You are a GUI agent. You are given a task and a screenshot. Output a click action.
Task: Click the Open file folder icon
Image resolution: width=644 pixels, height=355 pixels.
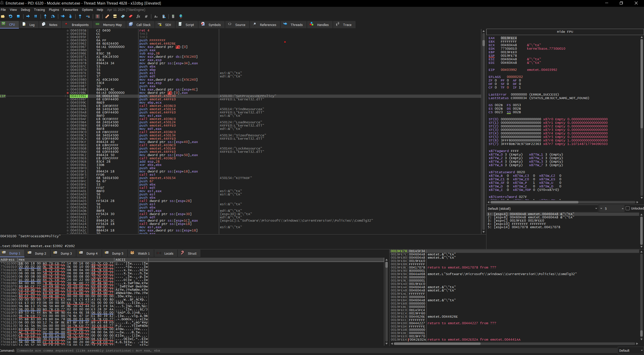(3, 16)
